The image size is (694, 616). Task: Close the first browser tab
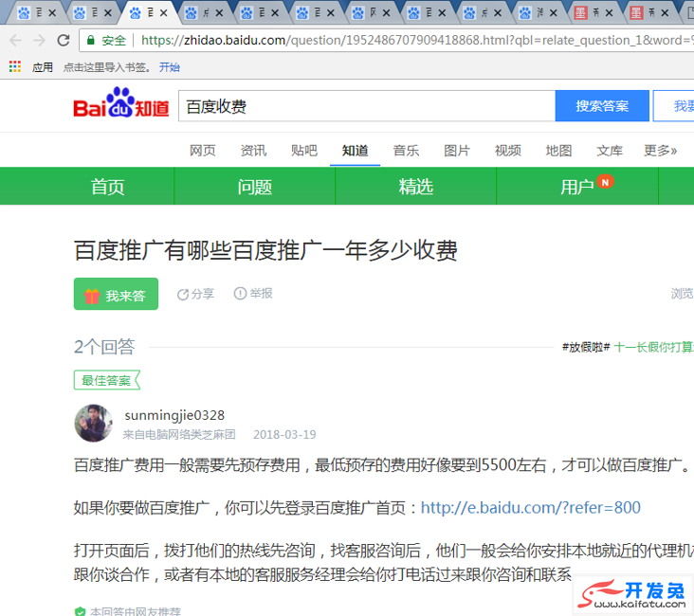click(x=52, y=13)
